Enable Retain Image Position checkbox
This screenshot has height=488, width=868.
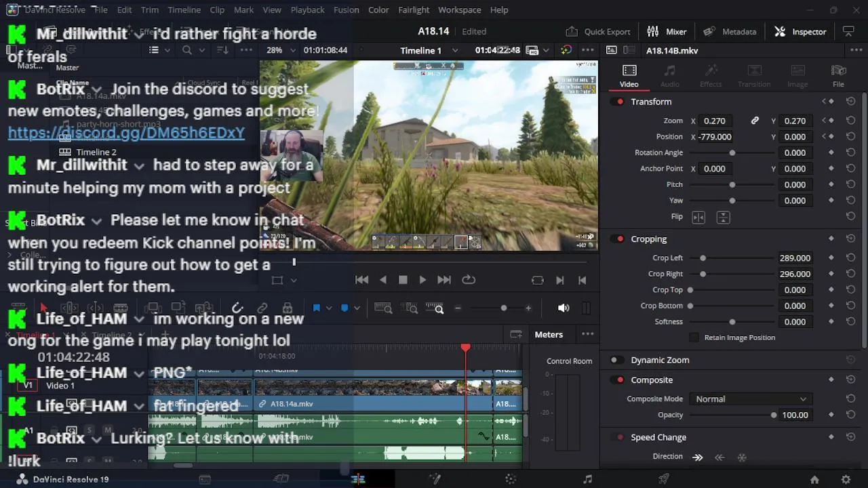click(694, 338)
